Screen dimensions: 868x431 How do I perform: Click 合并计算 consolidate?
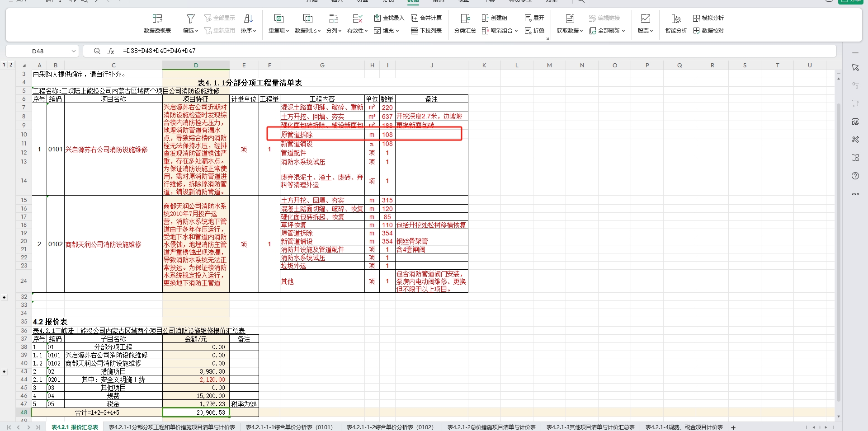426,18
